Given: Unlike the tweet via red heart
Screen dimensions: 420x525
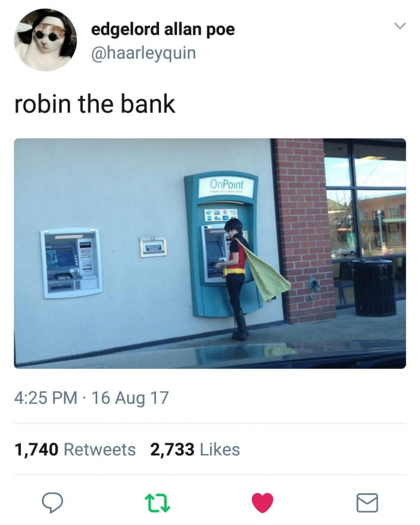Looking at the screenshot, I should [x=262, y=503].
